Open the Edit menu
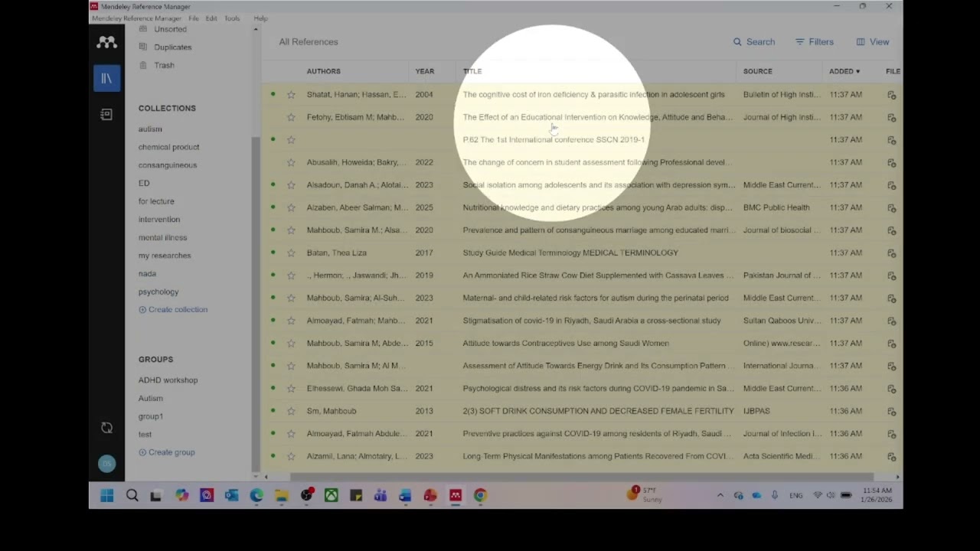The width and height of the screenshot is (980, 551). 211,18
